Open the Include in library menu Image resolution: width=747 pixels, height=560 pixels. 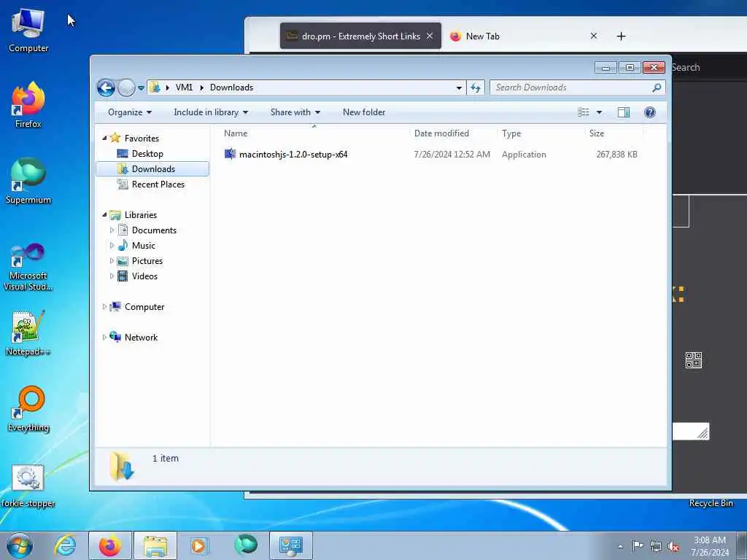point(211,112)
